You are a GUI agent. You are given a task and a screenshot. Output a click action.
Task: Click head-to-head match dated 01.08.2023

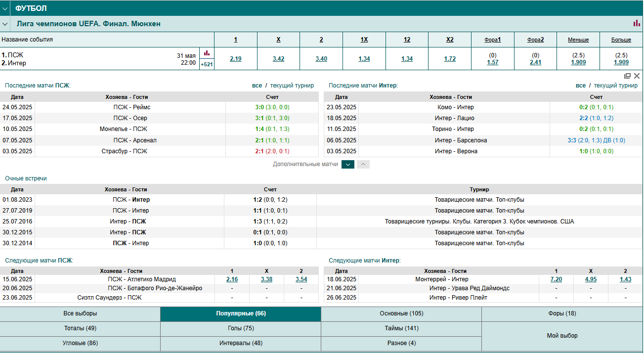click(321, 200)
